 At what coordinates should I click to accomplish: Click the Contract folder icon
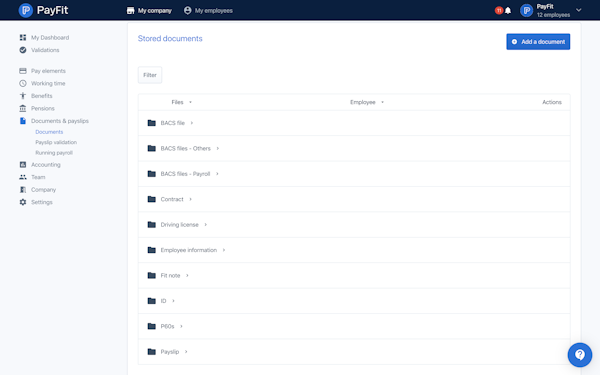coord(152,199)
